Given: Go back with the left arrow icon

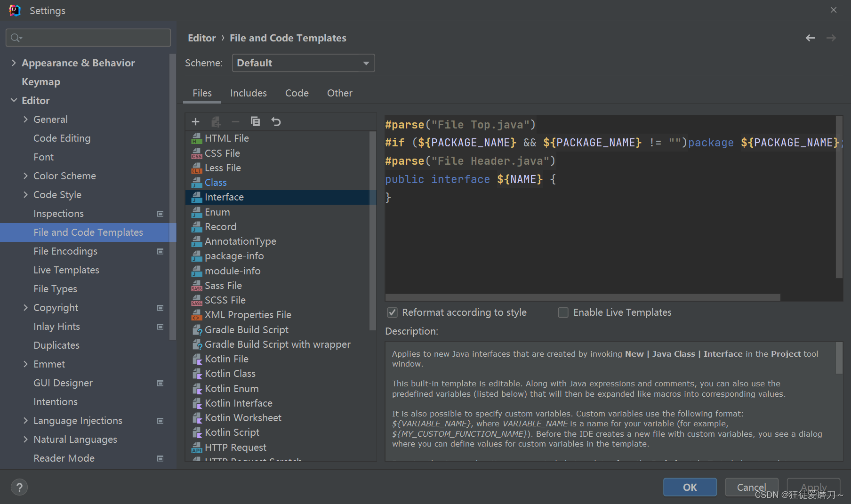Looking at the screenshot, I should point(810,38).
